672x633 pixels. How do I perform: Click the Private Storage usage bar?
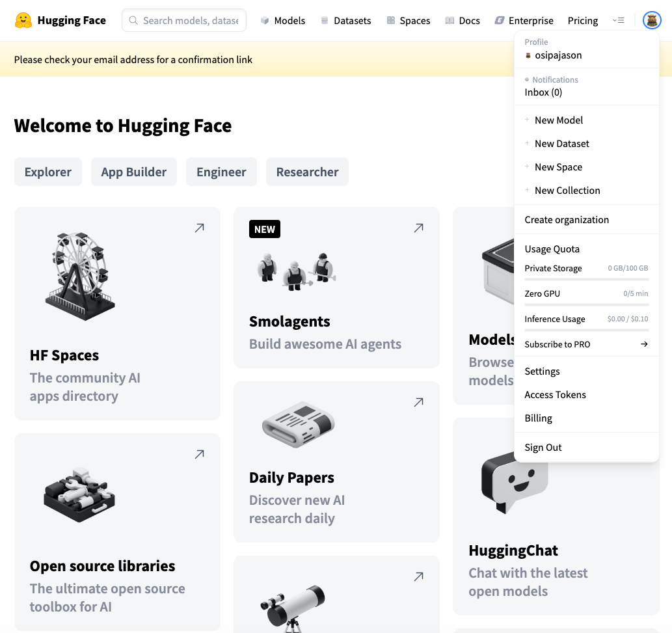[586, 280]
